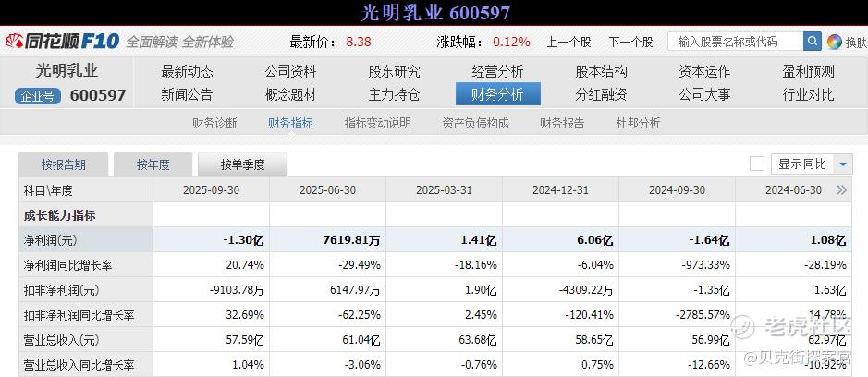The height and width of the screenshot is (377, 868).
Task: Click the net profit value 7619.81万
Action: click(x=349, y=240)
